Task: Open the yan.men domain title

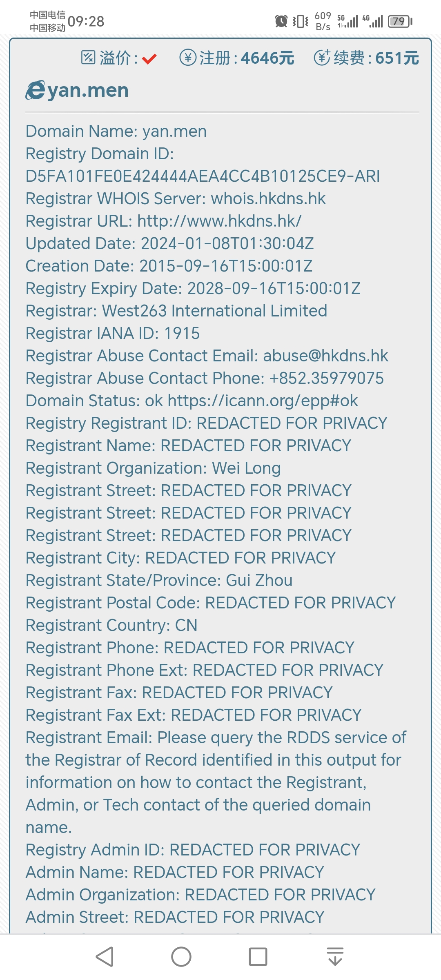Action: coord(88,90)
